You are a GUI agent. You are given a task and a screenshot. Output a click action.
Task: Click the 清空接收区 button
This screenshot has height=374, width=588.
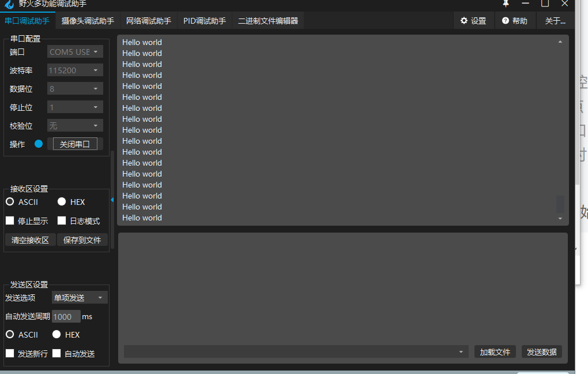(x=30, y=240)
